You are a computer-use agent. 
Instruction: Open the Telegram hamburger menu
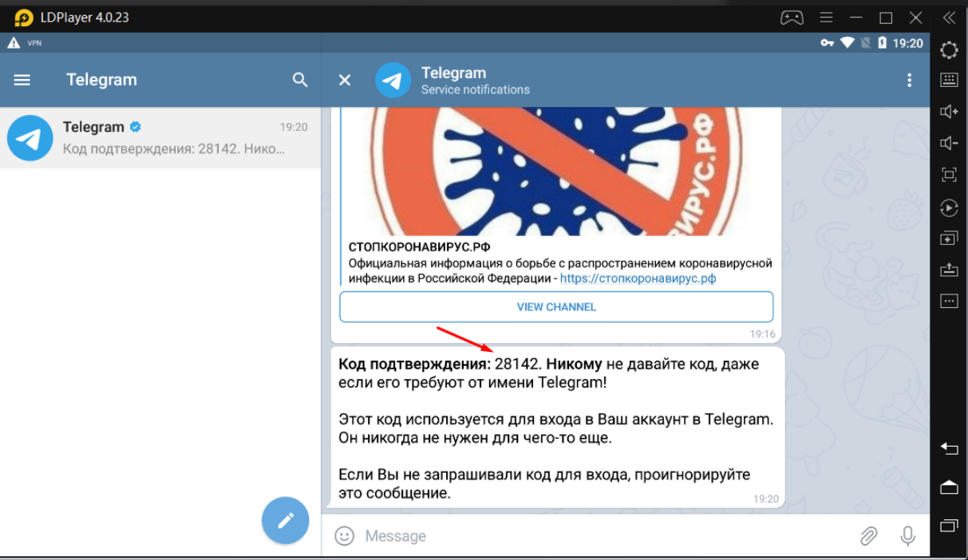[22, 80]
